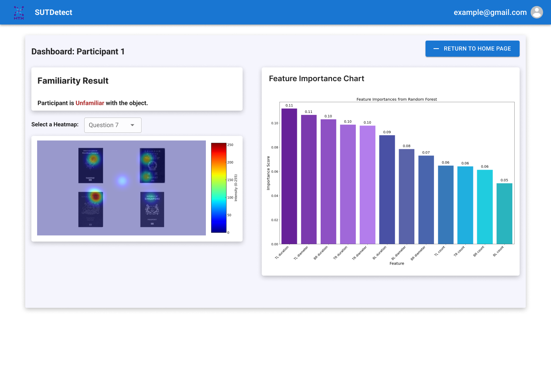This screenshot has height=392, width=551.
Task: Click the BL count bar in chart
Action: coord(504,214)
